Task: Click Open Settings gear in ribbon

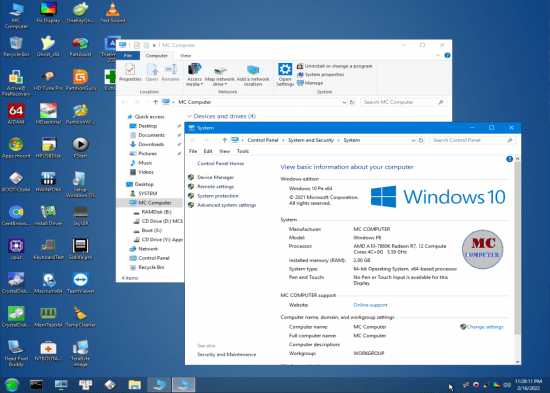Action: coord(285,75)
